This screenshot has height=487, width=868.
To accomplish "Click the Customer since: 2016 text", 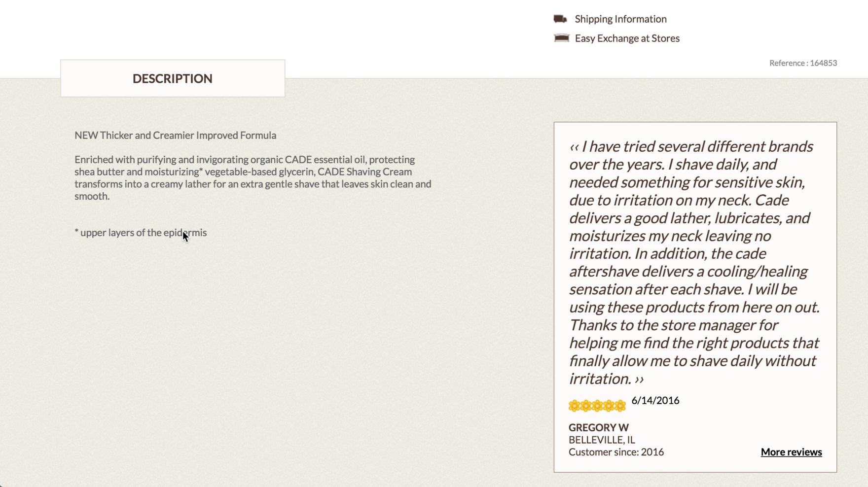I will pyautogui.click(x=616, y=452).
